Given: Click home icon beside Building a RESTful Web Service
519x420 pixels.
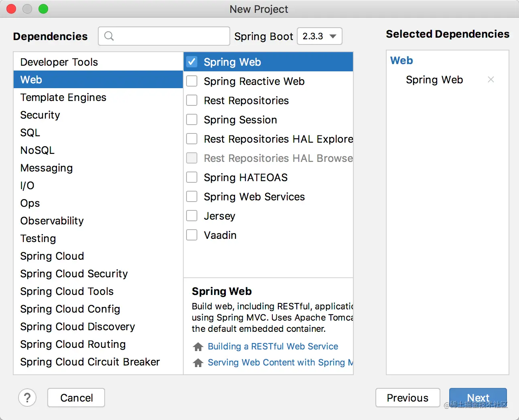Looking at the screenshot, I should click(x=198, y=347).
